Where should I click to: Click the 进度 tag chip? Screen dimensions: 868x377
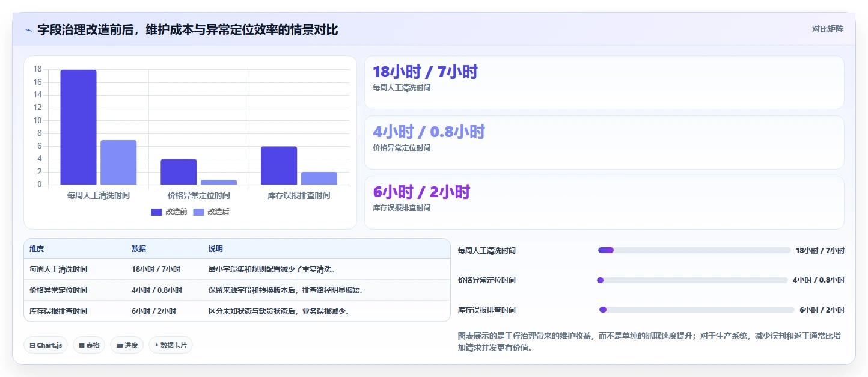[127, 345]
